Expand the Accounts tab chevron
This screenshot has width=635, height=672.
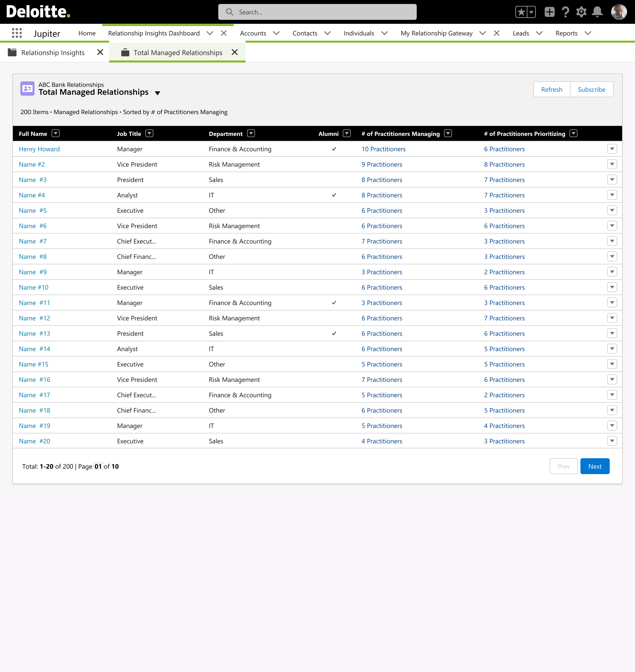tap(276, 33)
